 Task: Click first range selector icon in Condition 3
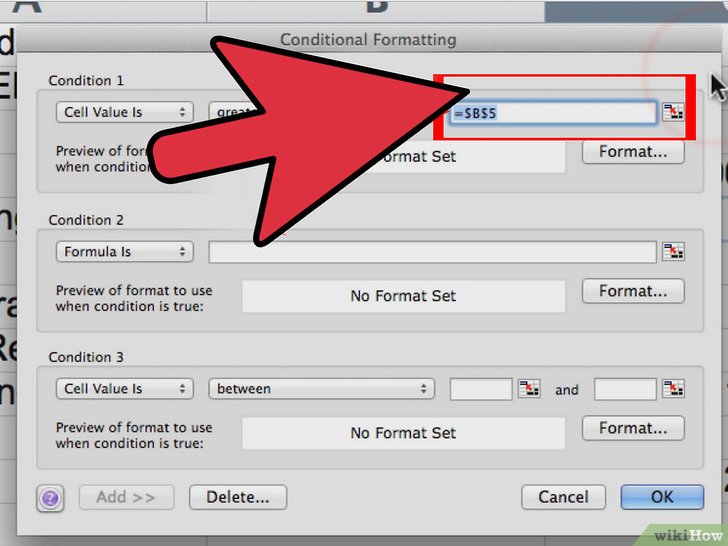[x=529, y=388]
